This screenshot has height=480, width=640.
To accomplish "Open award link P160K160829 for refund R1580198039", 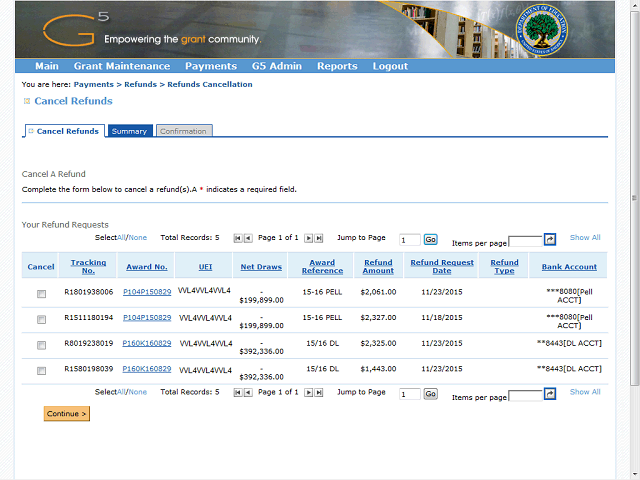I will click(x=147, y=369).
